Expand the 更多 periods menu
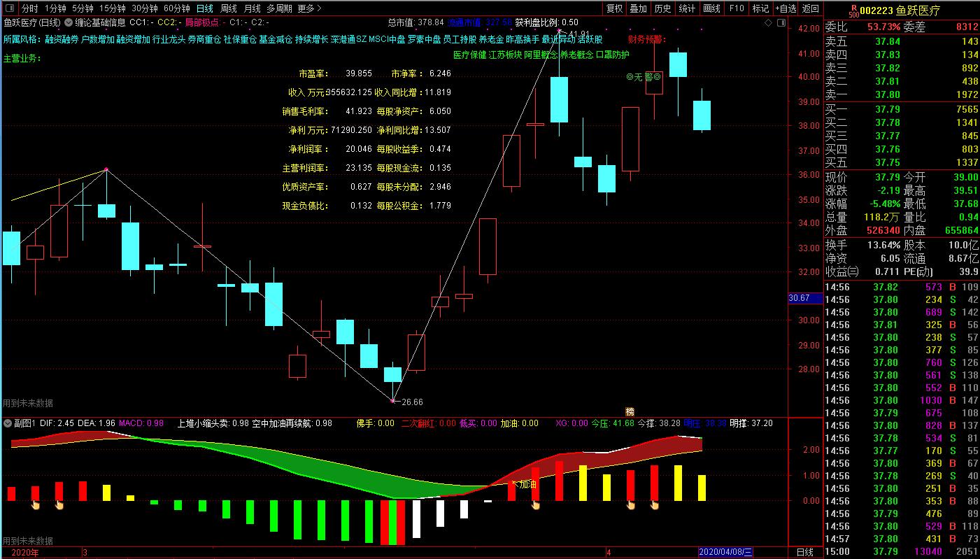Image resolution: width=980 pixels, height=559 pixels. click(x=309, y=8)
